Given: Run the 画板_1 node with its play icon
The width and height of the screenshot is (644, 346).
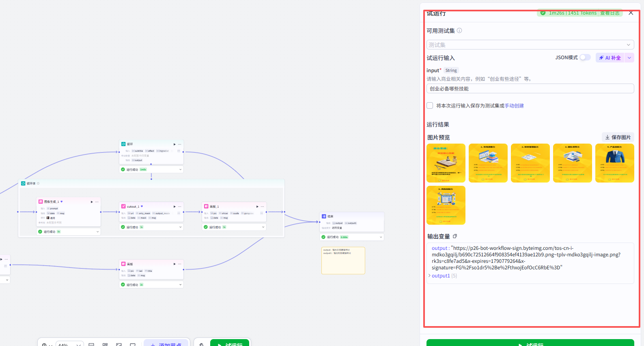Looking at the screenshot, I should click(257, 206).
